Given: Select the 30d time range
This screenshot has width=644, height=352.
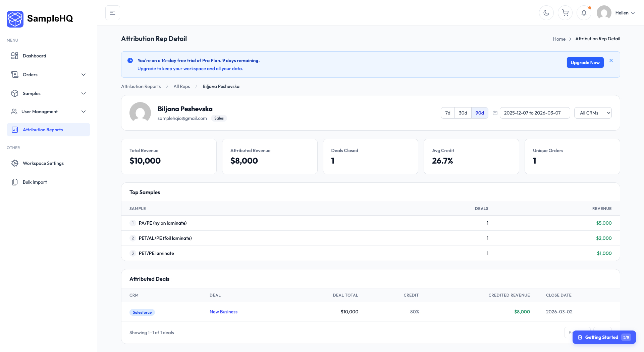Looking at the screenshot, I should [463, 113].
